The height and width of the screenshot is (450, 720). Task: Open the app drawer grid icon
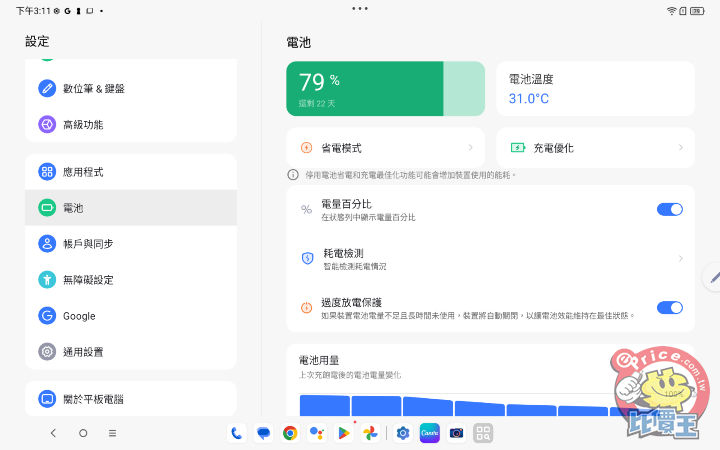point(483,433)
